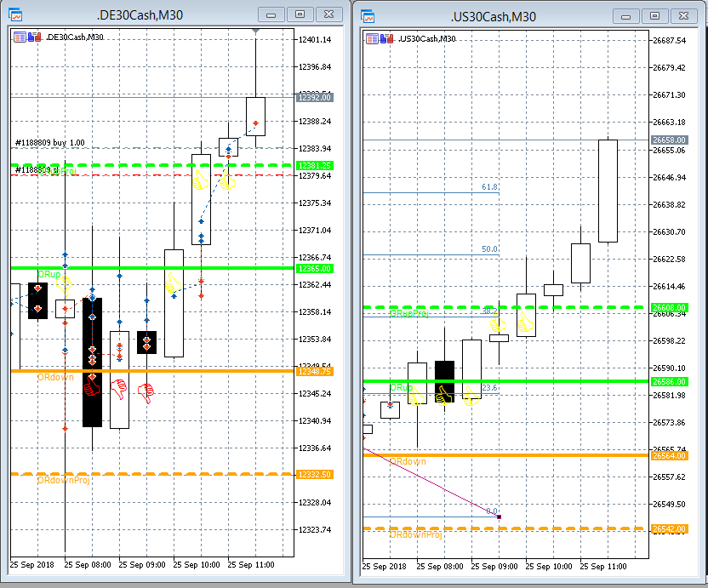Screen dimensions: 708x588
Task: Click red thumbs-down beneath small black DE30 candle
Action: [146, 393]
